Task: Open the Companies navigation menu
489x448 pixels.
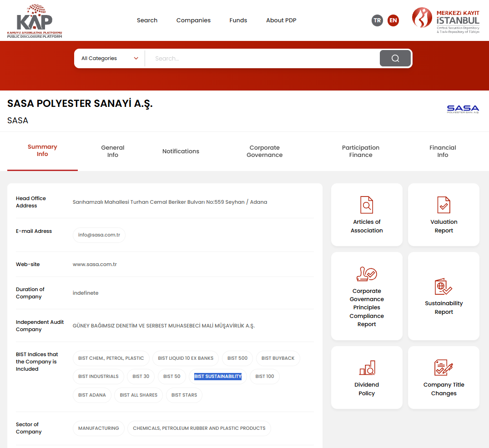Action: [x=193, y=20]
